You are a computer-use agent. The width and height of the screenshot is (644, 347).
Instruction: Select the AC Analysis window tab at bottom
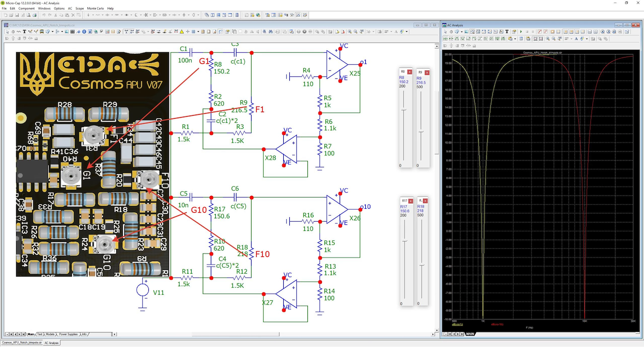pos(52,343)
